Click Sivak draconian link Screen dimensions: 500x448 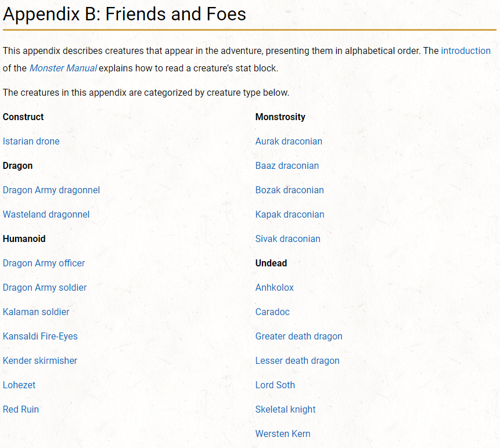[287, 239]
